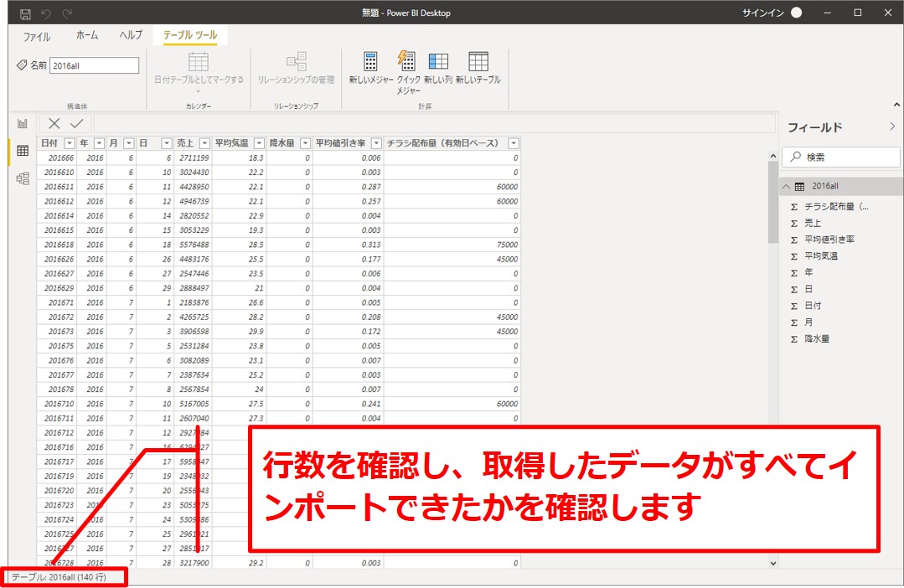Commit formula with the checkmark icon
This screenshot has height=588, width=904.
(76, 123)
